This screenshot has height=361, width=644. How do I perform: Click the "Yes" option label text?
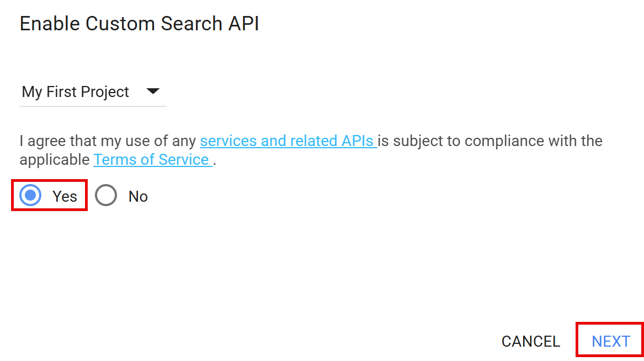(x=65, y=196)
